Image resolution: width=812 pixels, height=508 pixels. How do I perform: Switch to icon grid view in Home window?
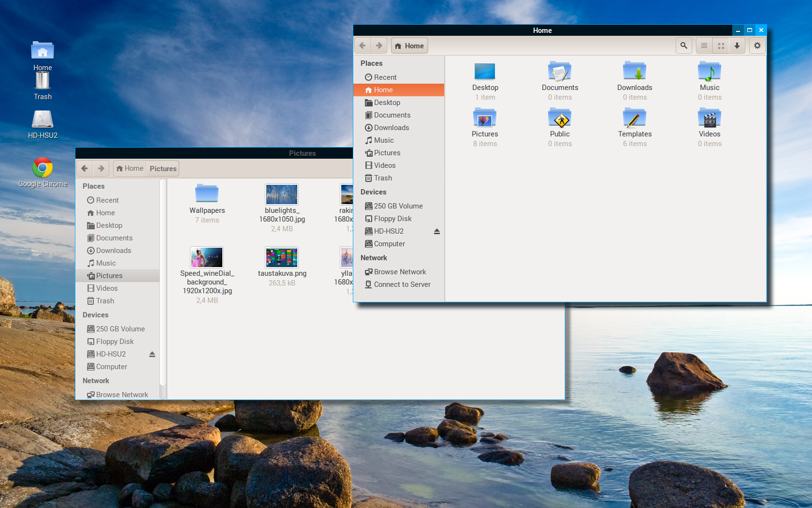point(721,45)
